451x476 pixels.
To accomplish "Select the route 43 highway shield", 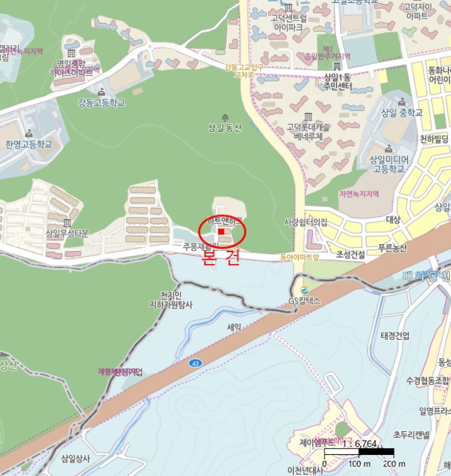I will [195, 363].
